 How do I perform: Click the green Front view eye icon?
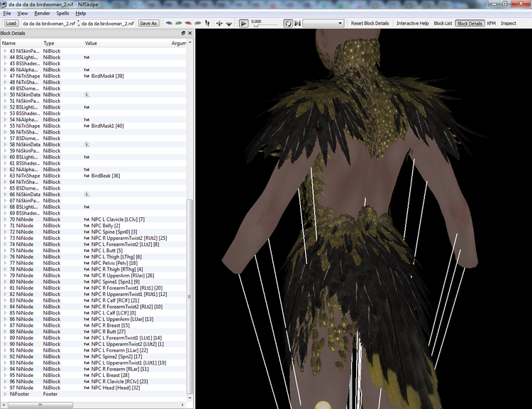click(x=179, y=23)
